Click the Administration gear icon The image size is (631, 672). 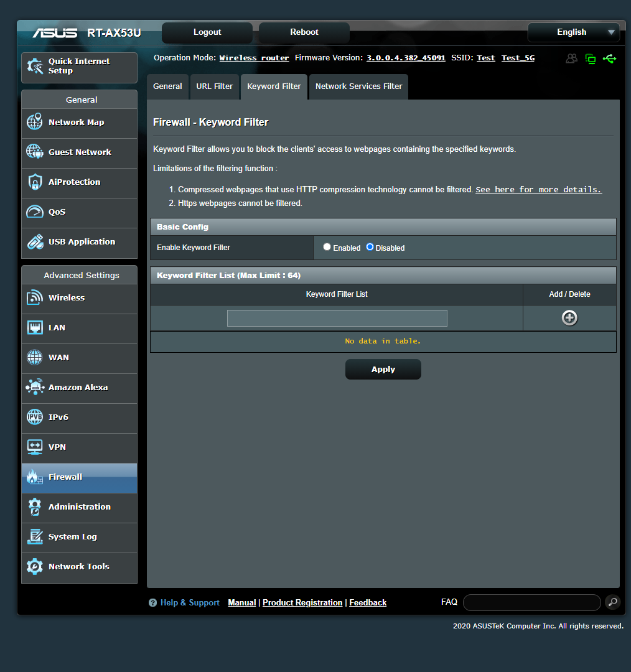35,506
